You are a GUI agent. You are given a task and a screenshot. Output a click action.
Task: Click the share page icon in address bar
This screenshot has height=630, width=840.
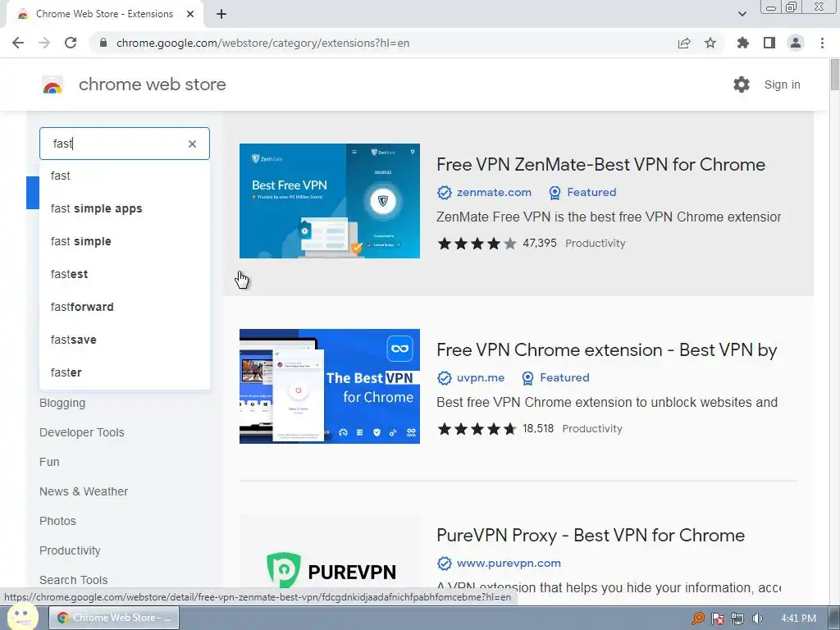click(684, 43)
